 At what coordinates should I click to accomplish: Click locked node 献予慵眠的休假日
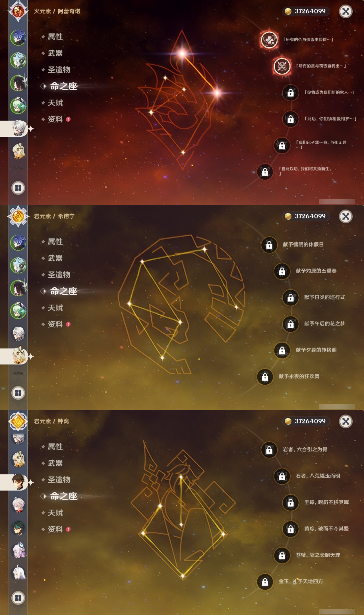[269, 245]
